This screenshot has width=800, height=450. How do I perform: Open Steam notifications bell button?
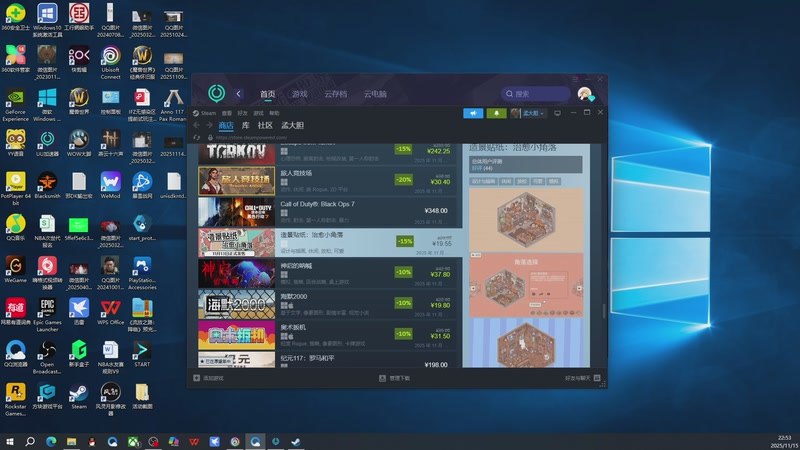[x=496, y=113]
